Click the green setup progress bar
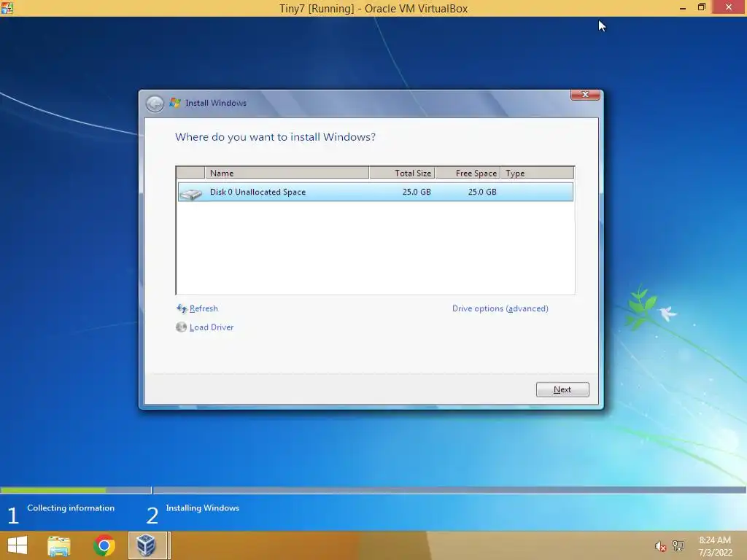The height and width of the screenshot is (560, 747). [x=53, y=490]
